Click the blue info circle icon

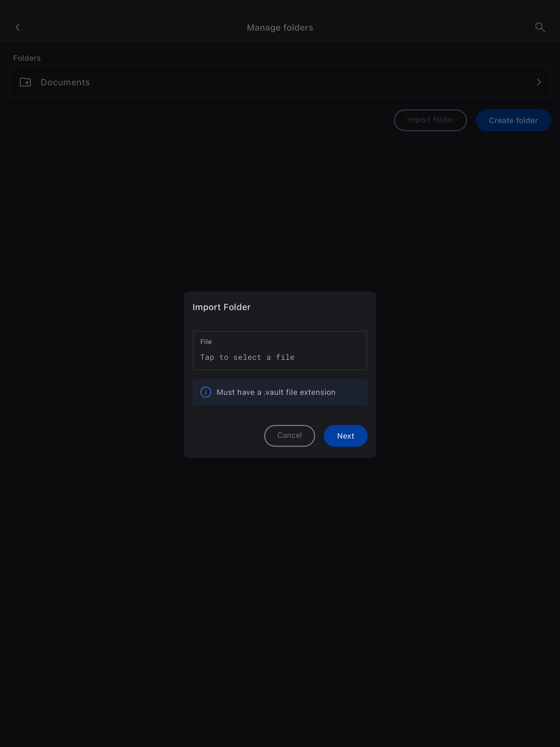pyautogui.click(x=206, y=392)
